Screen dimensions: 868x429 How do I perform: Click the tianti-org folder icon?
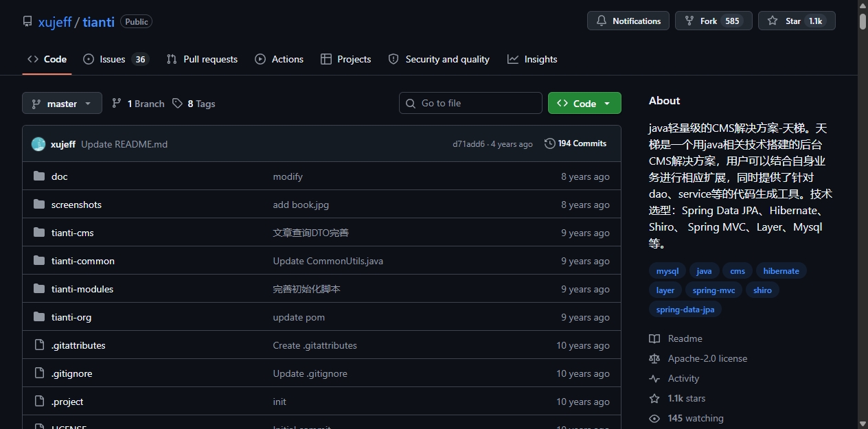tap(39, 317)
